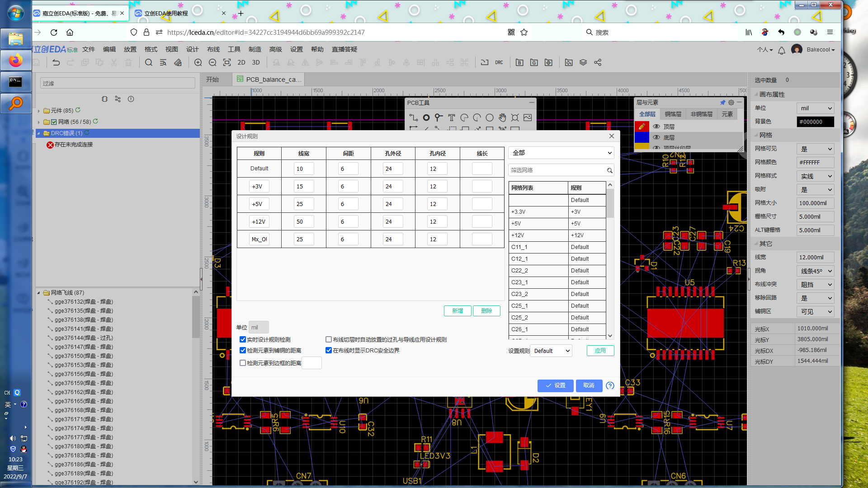Select the pad tool in PCB工具
Image resolution: width=868 pixels, height=488 pixels.
point(426,118)
